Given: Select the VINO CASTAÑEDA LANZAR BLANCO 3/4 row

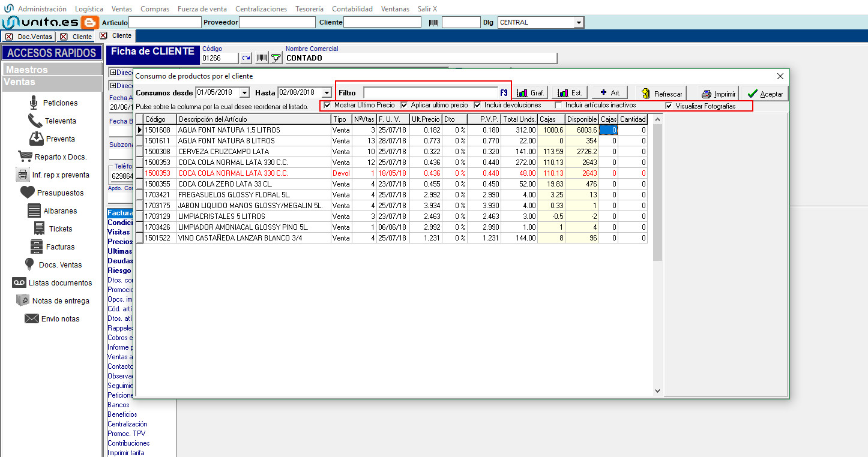Looking at the screenshot, I should 391,238.
